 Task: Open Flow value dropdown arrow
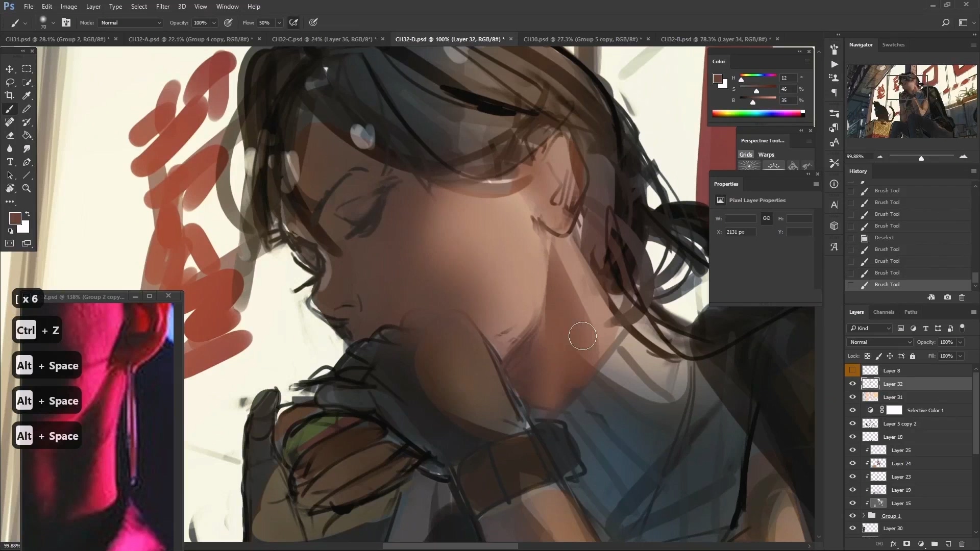279,22
